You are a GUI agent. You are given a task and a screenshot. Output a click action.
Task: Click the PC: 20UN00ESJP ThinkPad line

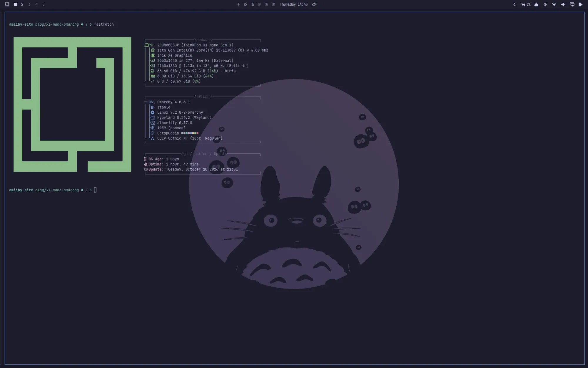(189, 45)
